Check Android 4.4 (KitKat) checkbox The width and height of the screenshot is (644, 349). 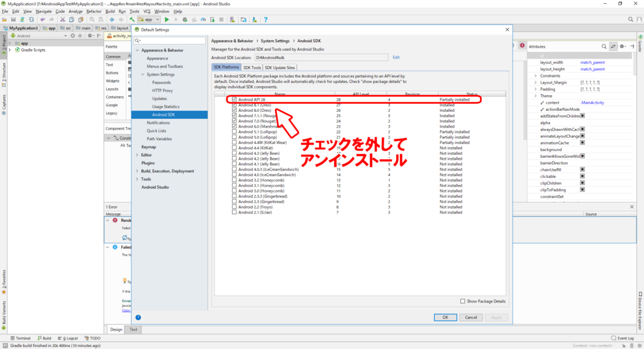pyautogui.click(x=234, y=148)
